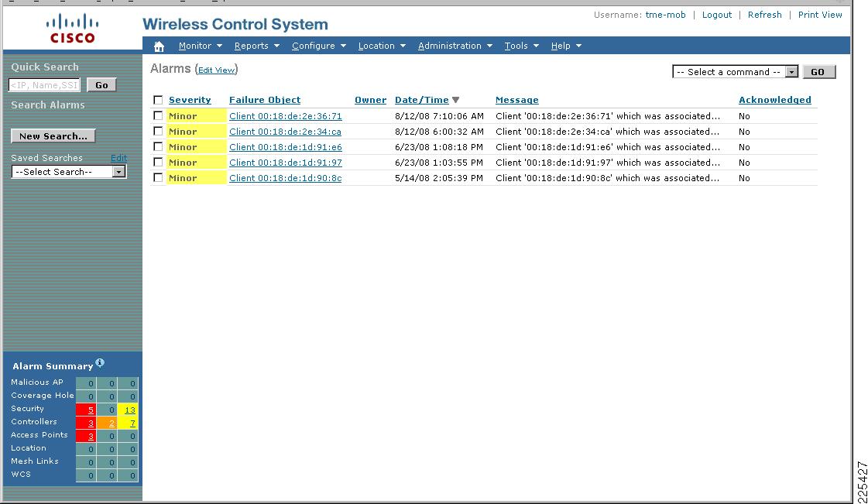Check alarm for Client 00:18:de:1d:90:8c
This screenshot has height=504, width=868.
pos(158,177)
